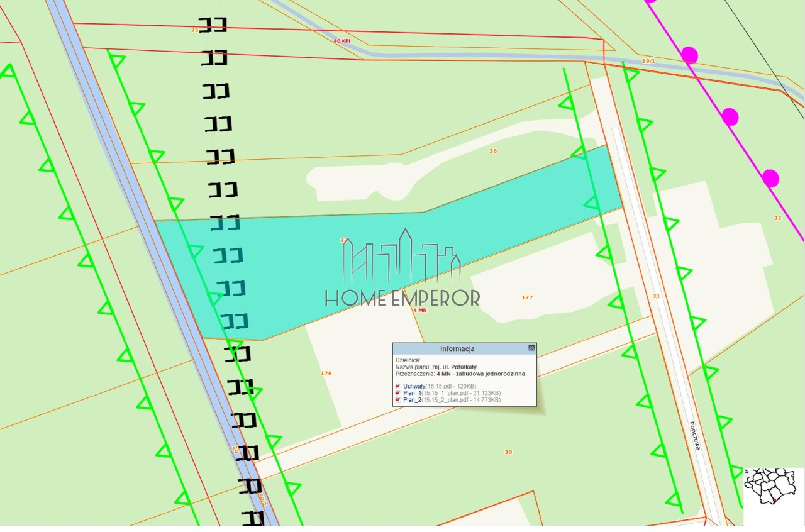Click the red location marker in overview map
805x532 pixels.
pyautogui.click(x=774, y=500)
